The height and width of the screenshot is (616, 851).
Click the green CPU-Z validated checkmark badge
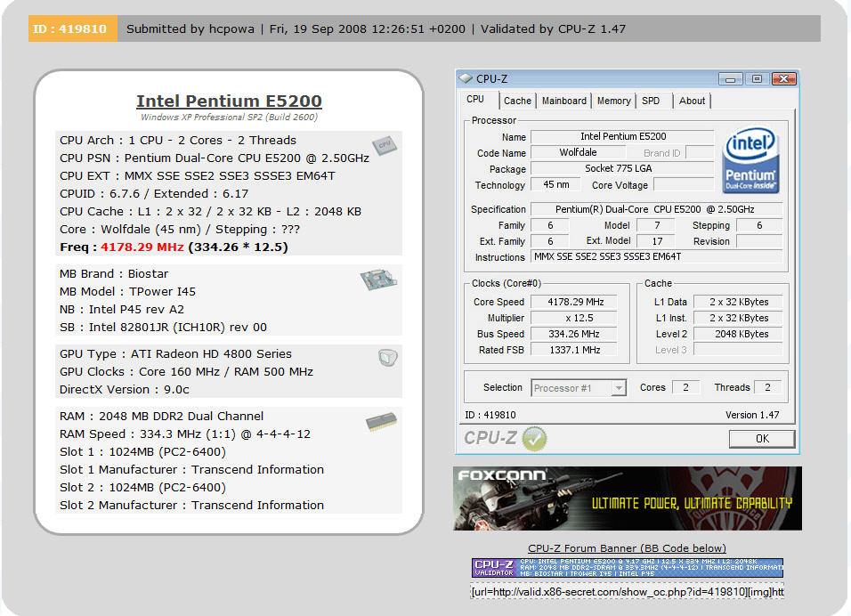[534, 439]
